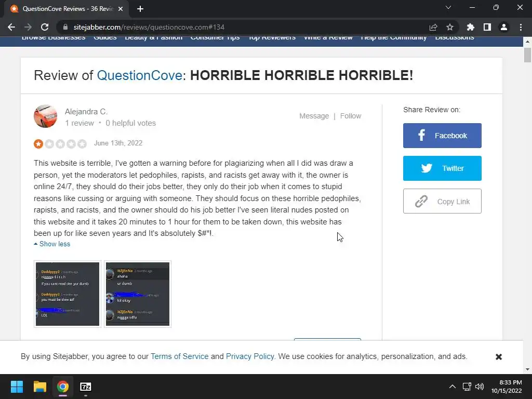This screenshot has height=399, width=532.
Task: Share the review on Facebook
Action: click(x=442, y=136)
